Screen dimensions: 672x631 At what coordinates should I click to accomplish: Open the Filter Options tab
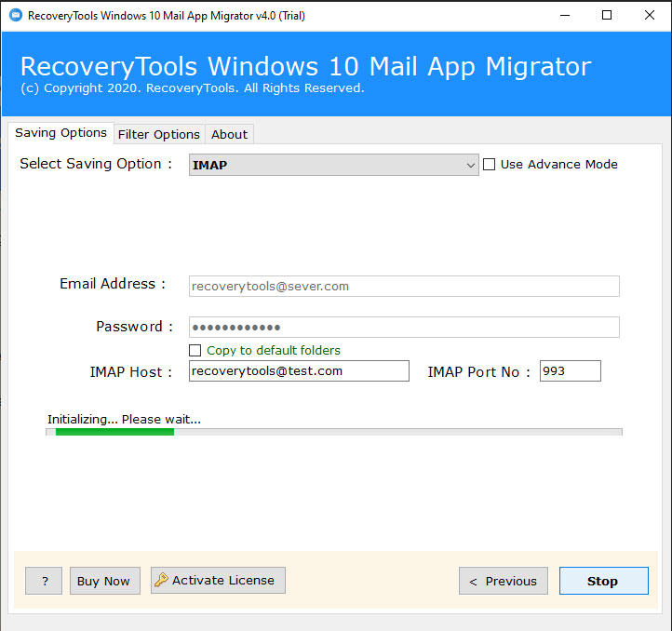(159, 135)
